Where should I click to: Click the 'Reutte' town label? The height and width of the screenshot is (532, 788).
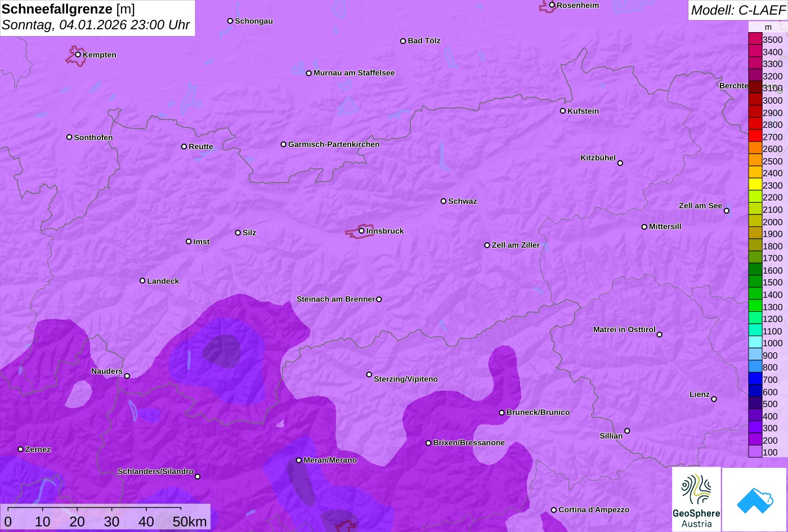[201, 147]
